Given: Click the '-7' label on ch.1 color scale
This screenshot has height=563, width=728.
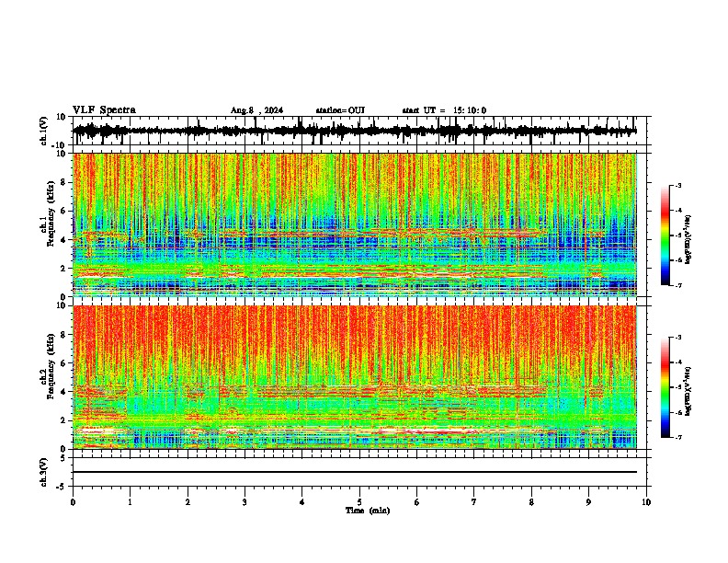Looking at the screenshot, I should tap(678, 285).
